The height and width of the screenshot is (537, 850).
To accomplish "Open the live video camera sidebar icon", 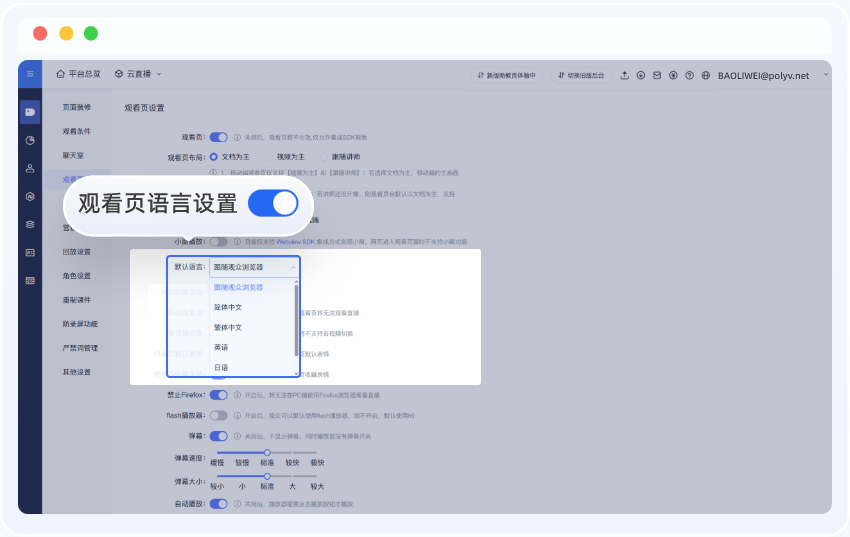I will coord(30,112).
